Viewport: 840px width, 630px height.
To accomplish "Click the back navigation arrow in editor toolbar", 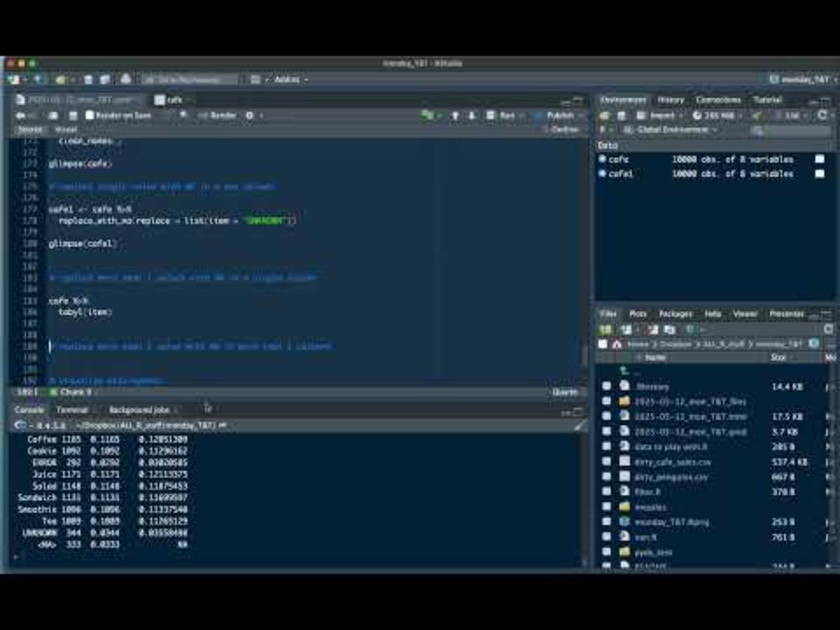I will pos(20,115).
